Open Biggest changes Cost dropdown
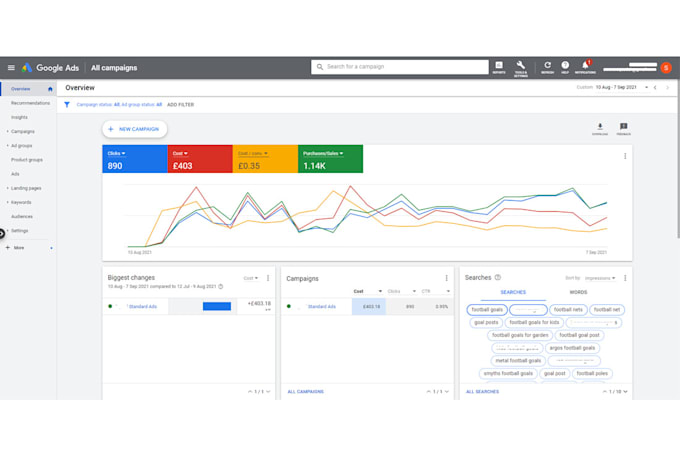The width and height of the screenshot is (680, 457). click(251, 278)
